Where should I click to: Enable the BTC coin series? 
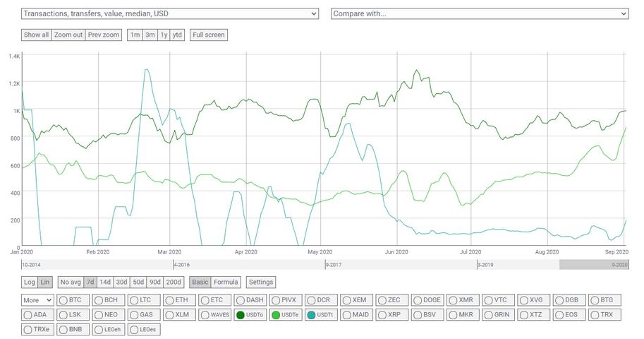click(71, 300)
